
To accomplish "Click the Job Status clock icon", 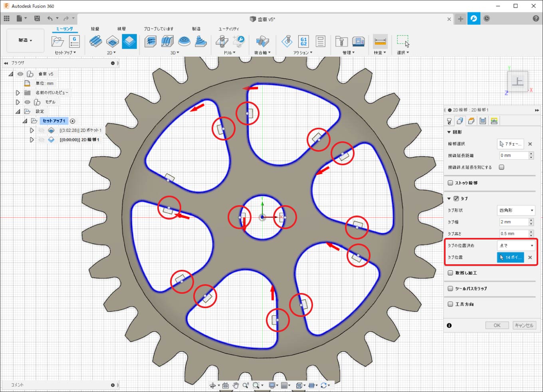I will tap(487, 19).
